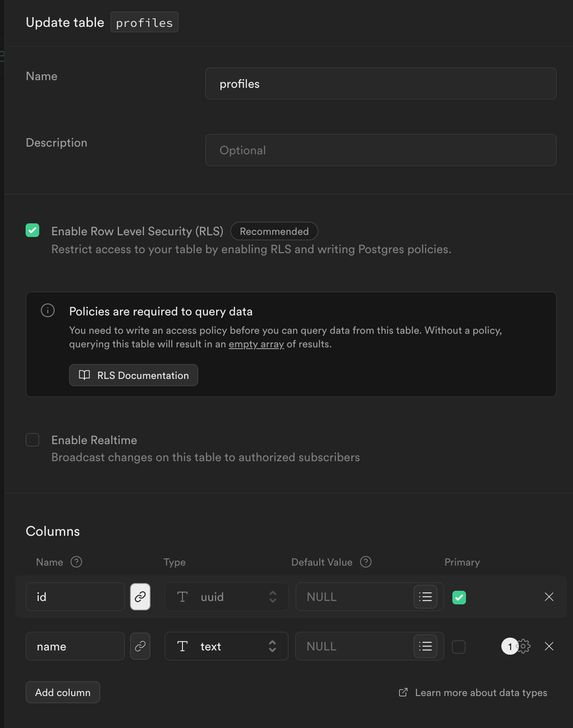Mark name column as primary key
Viewport: 573px width, 728px height.
pyautogui.click(x=459, y=647)
